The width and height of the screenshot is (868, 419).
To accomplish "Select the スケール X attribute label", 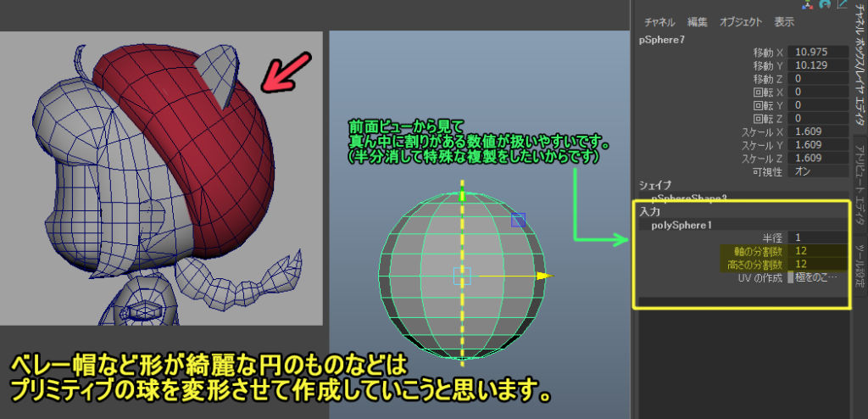I will click(762, 132).
